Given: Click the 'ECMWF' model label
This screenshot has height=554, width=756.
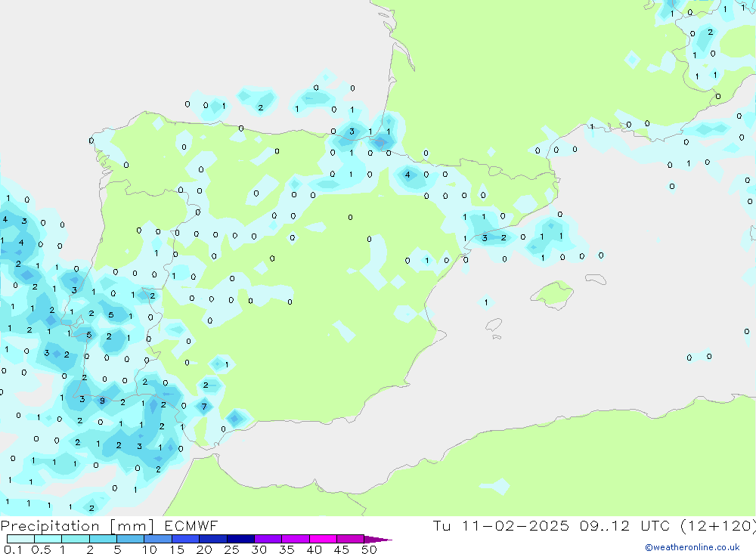Looking at the screenshot, I should pyautogui.click(x=191, y=525).
